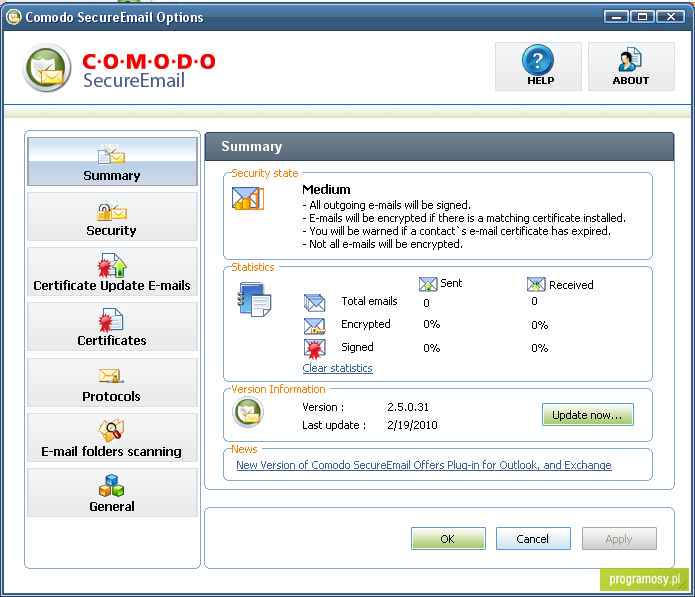Maximize the SecureEmail Options window

pos(643,17)
